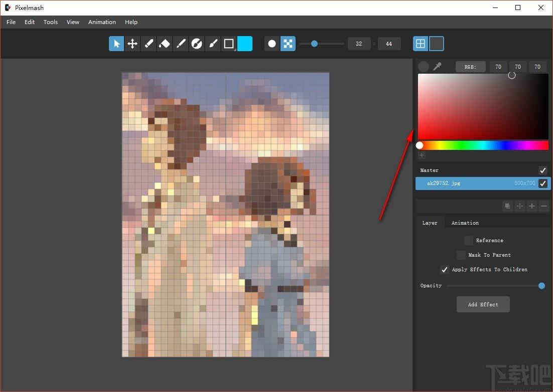Click the rainbow hue slider bar
Screen dimensions: 553x392
click(483, 145)
